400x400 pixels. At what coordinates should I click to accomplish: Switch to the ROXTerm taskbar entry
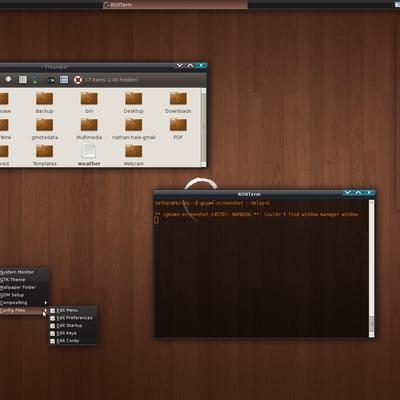coord(175,5)
